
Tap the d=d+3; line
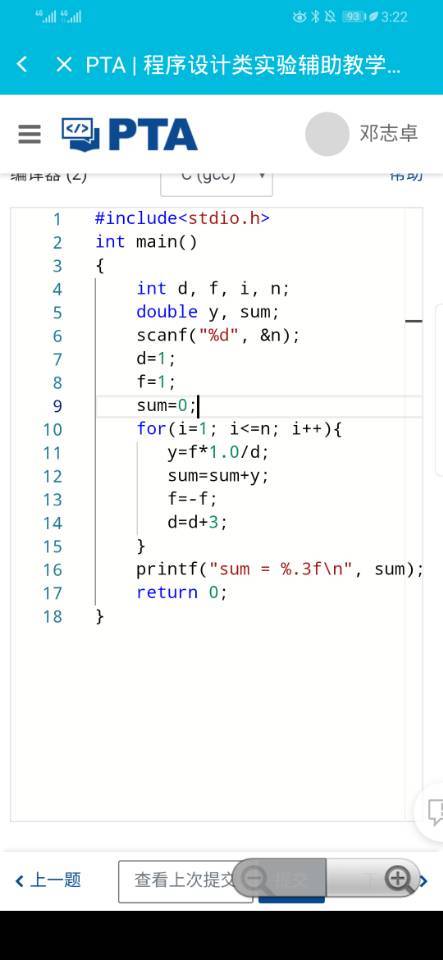coord(198,523)
